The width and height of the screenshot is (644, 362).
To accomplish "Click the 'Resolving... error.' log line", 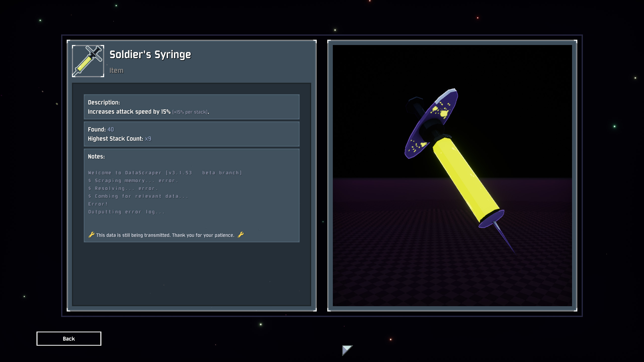I will [123, 189].
